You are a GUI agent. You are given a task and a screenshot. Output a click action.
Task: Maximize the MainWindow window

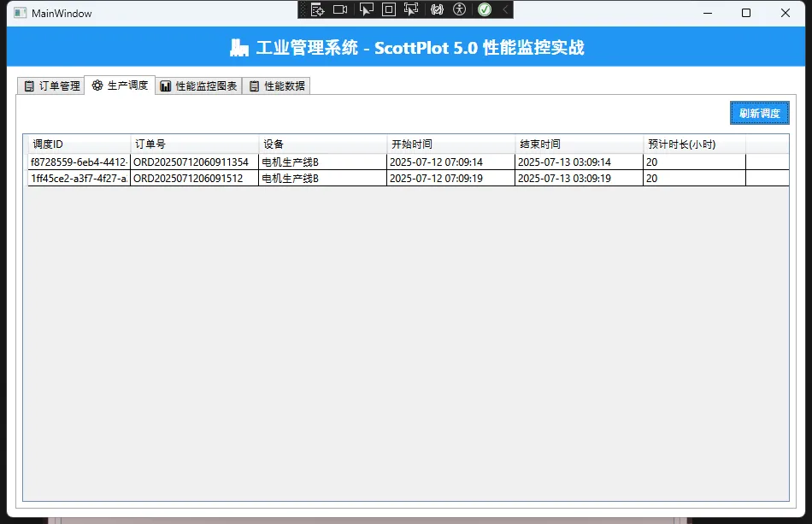(x=746, y=13)
